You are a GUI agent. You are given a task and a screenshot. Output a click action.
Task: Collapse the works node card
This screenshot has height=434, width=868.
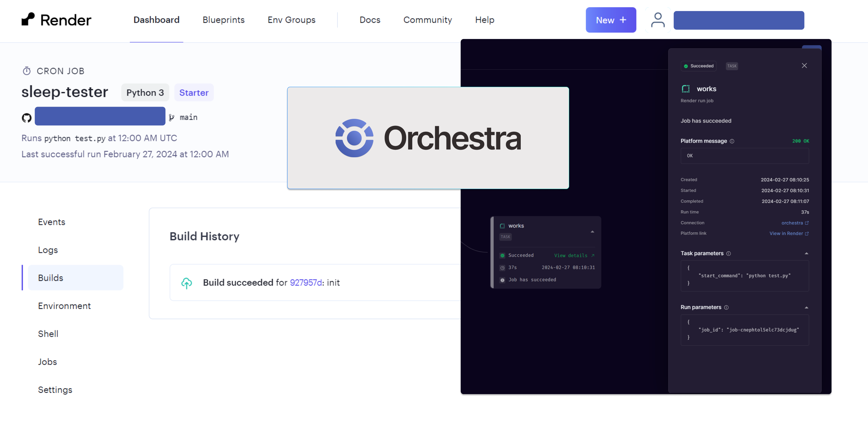[x=592, y=232]
